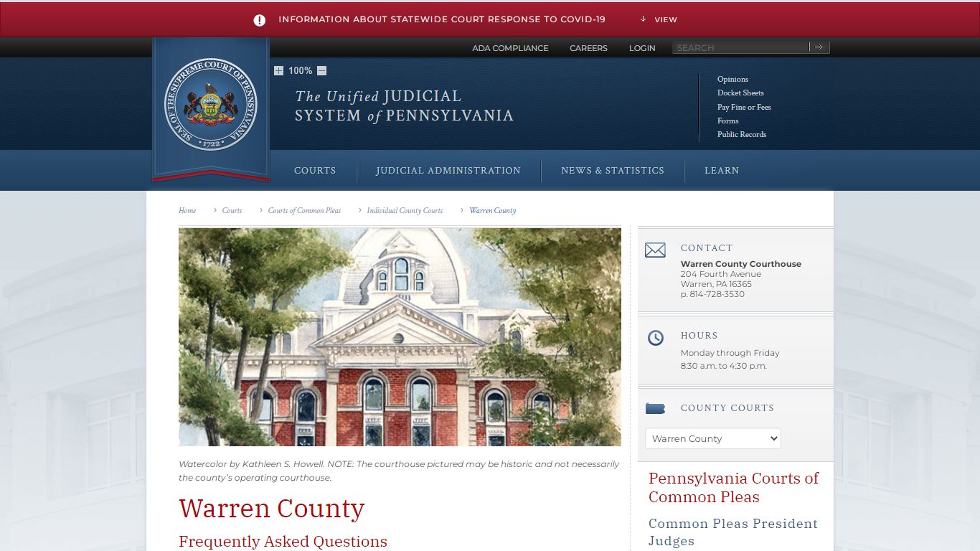This screenshot has height=551, width=980.
Task: Click the Warren County breadcrumb
Action: point(492,210)
